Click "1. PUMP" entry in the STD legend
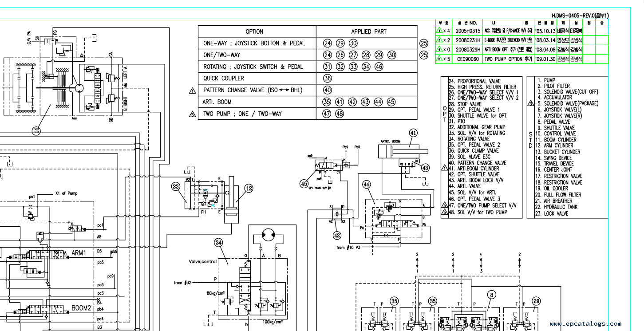The image size is (644, 331). tap(546, 80)
